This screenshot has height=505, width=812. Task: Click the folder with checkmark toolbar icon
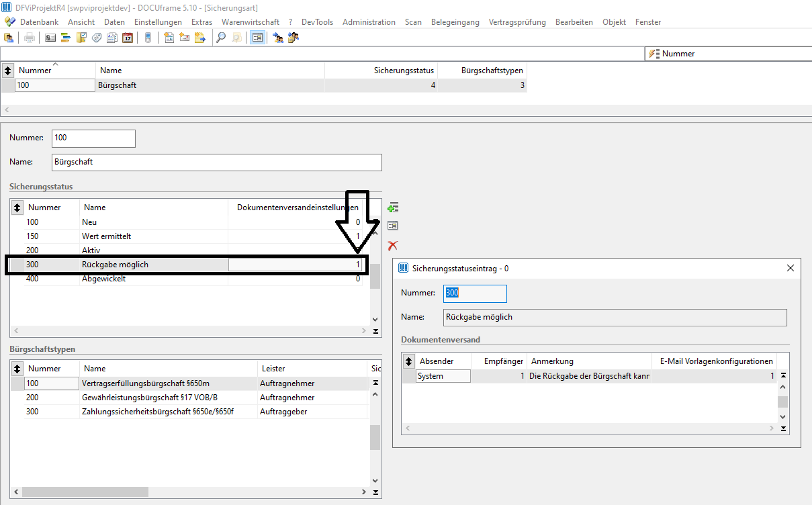point(81,38)
